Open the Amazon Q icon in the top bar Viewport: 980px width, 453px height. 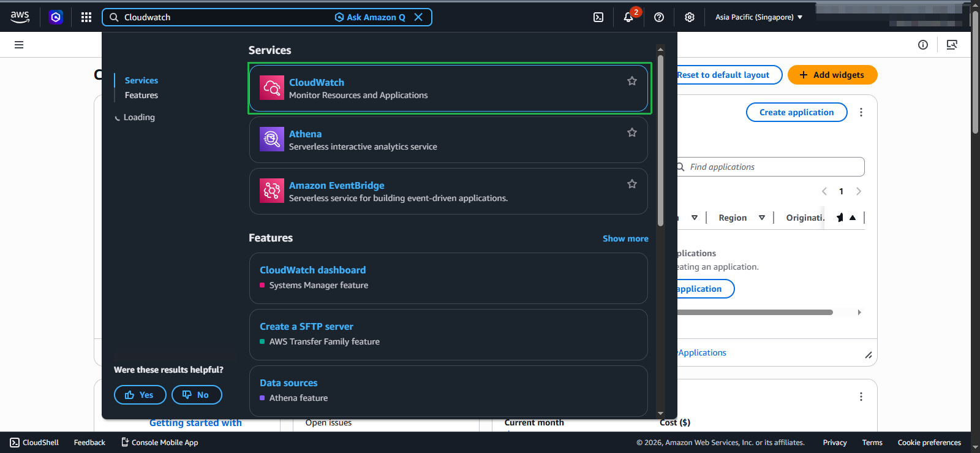click(x=56, y=17)
